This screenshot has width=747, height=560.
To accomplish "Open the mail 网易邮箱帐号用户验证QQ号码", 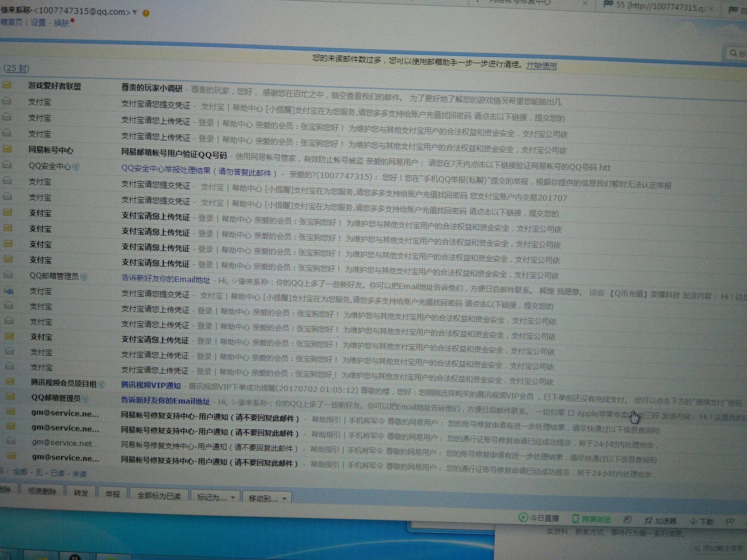I will click(174, 153).
